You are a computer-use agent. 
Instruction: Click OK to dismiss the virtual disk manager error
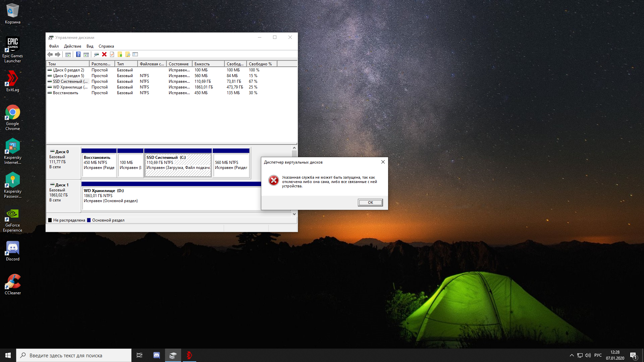370,202
